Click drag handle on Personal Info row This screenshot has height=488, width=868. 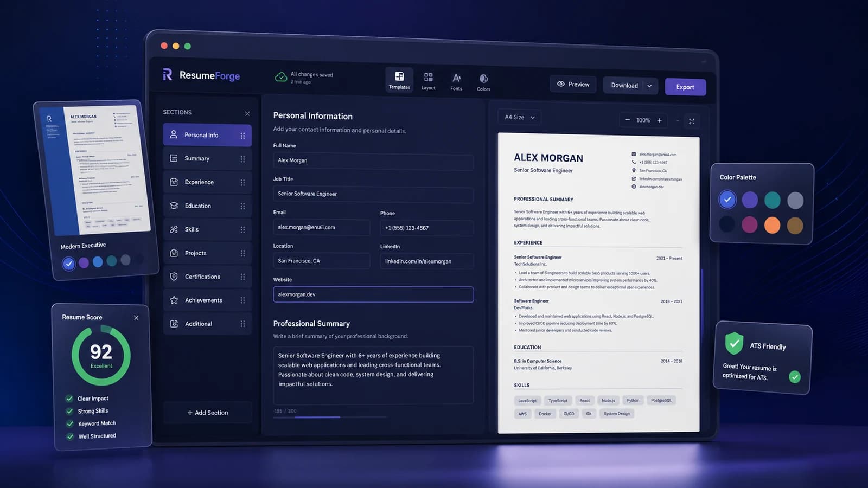point(242,136)
